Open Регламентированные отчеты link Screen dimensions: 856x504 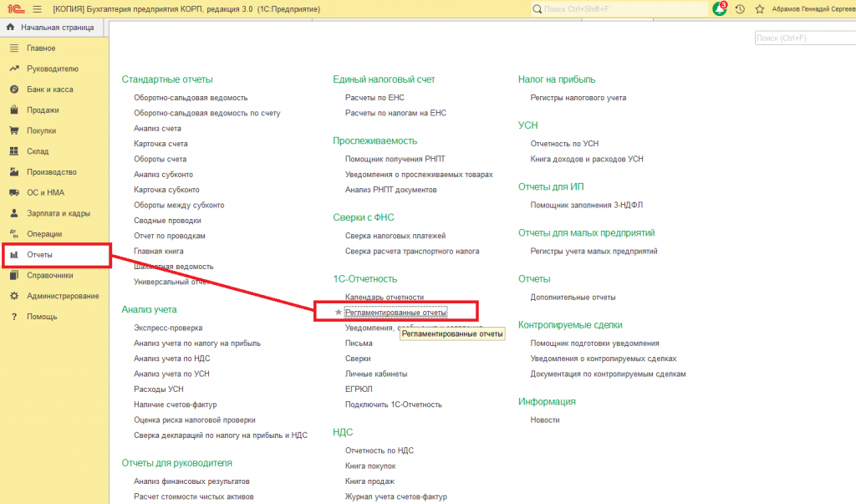tap(395, 313)
